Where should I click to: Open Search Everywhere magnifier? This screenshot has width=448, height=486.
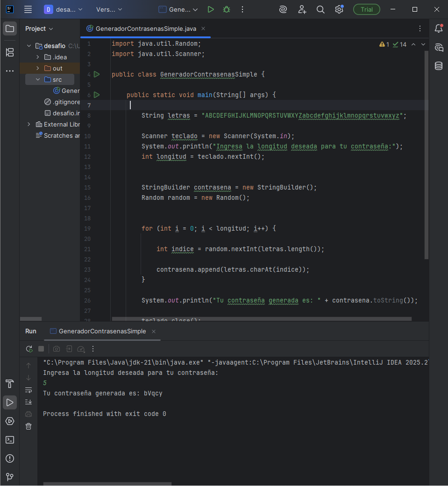[320, 10]
